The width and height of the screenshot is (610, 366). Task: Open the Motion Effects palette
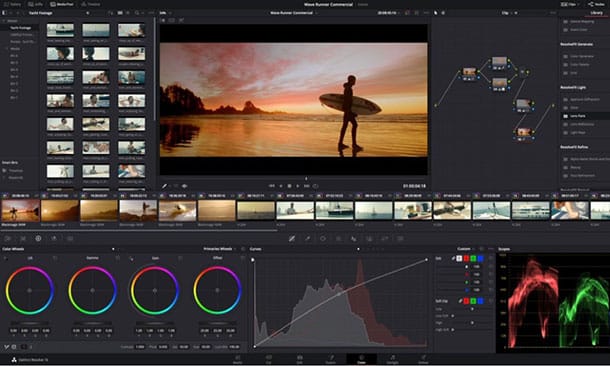pos(70,238)
